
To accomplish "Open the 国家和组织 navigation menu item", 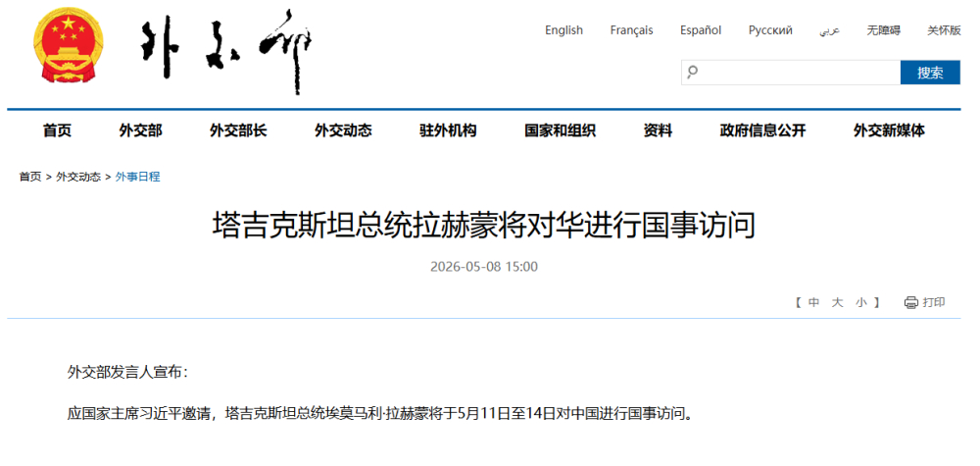I will 560,130.
